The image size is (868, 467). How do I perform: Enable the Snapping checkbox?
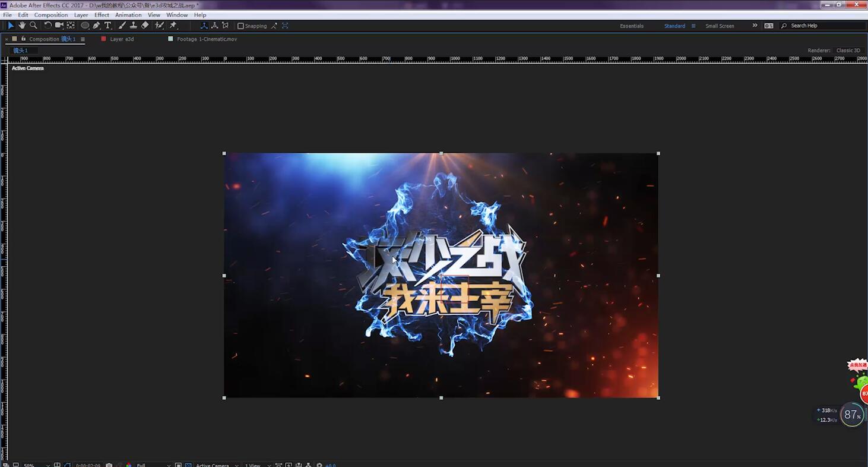click(240, 26)
